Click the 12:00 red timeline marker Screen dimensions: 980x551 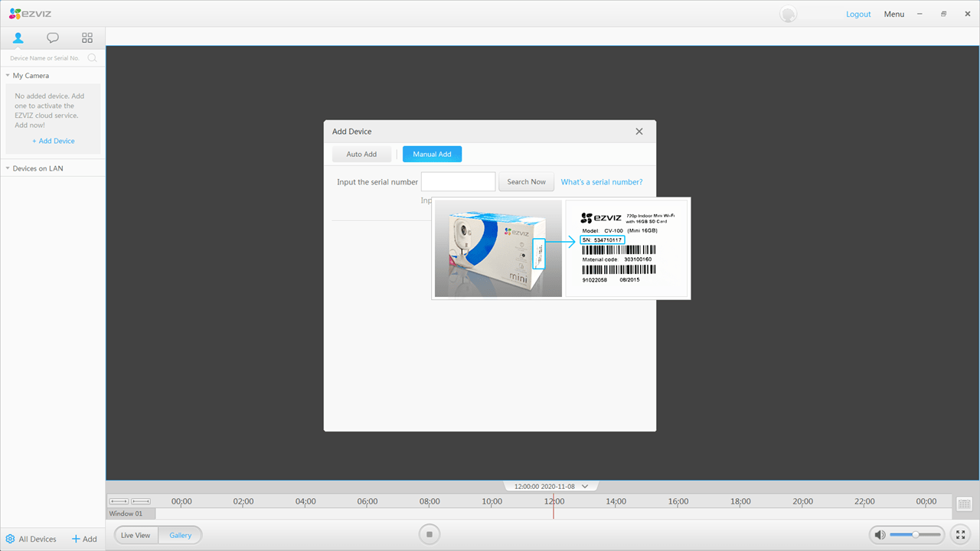click(x=554, y=506)
